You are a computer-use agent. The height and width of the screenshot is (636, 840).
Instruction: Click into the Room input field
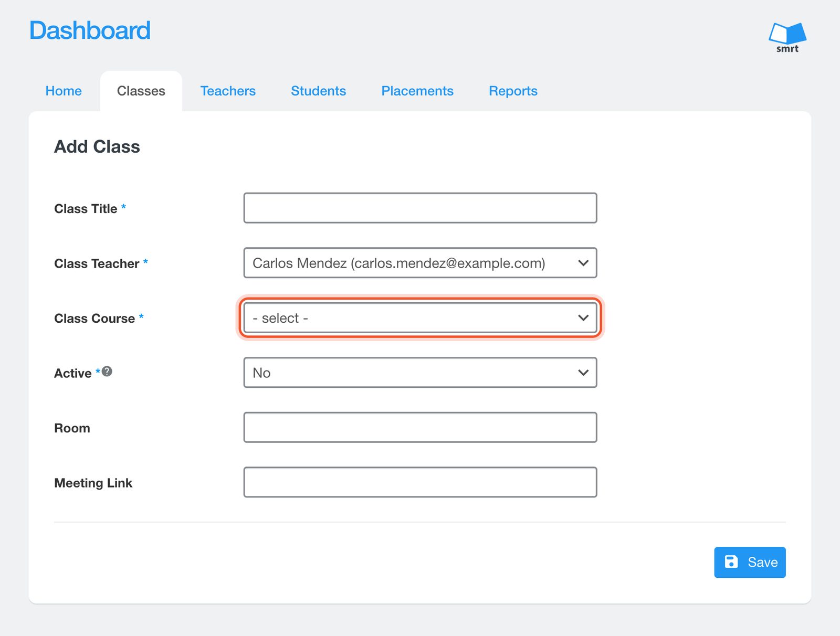(x=420, y=427)
